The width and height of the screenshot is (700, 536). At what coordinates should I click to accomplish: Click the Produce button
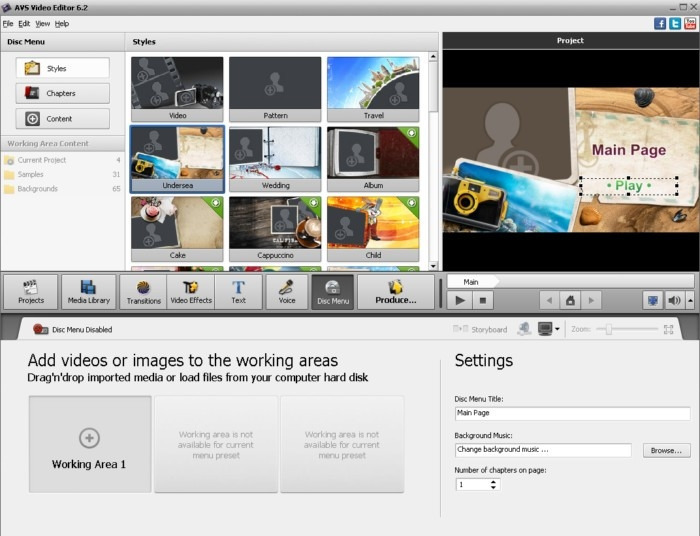click(396, 292)
